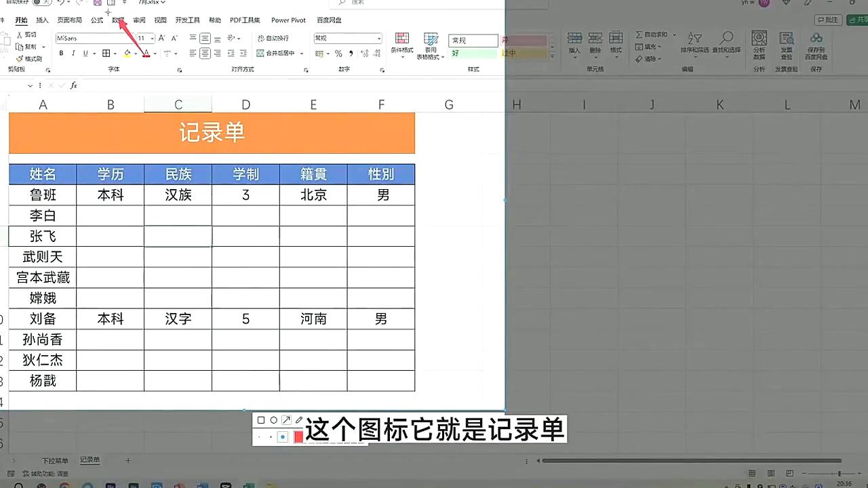Switch to the Data (数据) ribbon tab
The height and width of the screenshot is (488, 868).
pyautogui.click(x=117, y=20)
